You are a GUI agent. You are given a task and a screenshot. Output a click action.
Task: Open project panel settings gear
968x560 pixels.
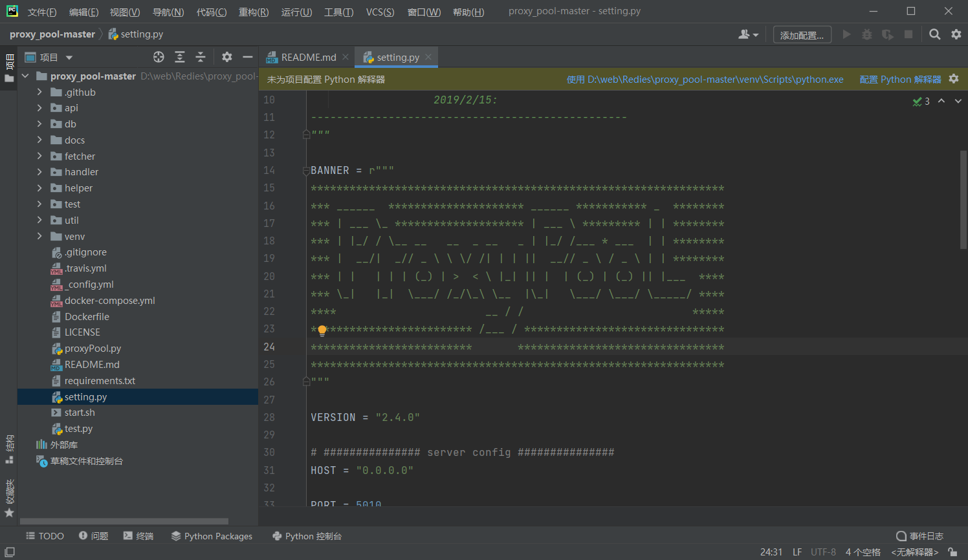coord(226,57)
